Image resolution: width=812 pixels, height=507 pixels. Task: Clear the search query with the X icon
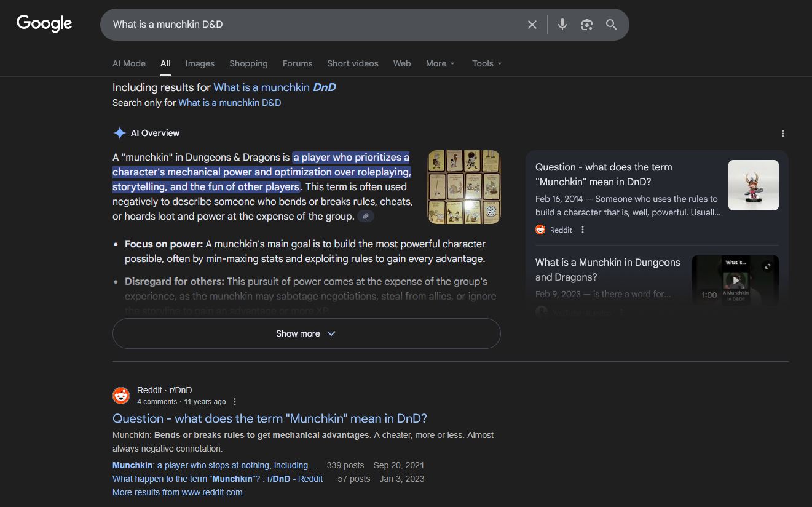[532, 25]
